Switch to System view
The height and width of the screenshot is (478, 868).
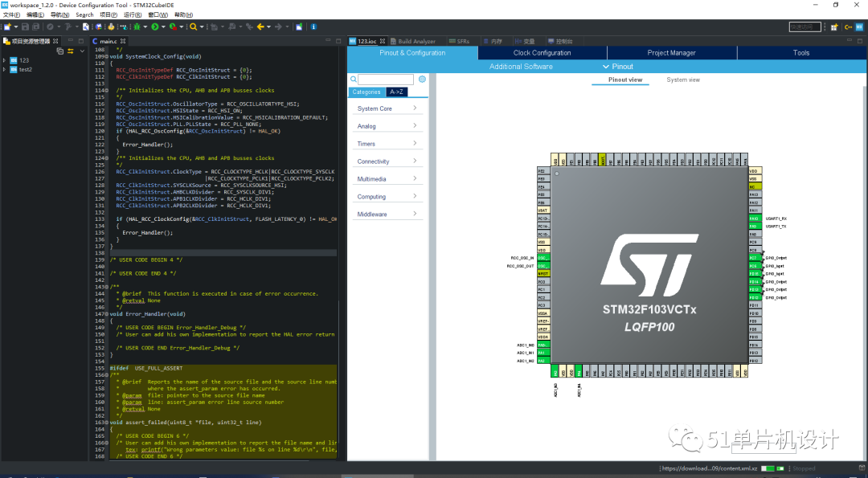point(683,80)
